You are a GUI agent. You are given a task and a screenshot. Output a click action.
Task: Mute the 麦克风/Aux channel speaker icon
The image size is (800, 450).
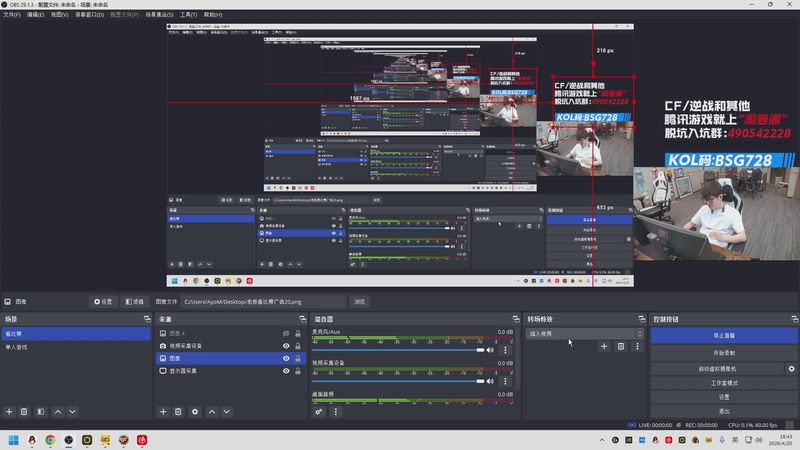490,350
